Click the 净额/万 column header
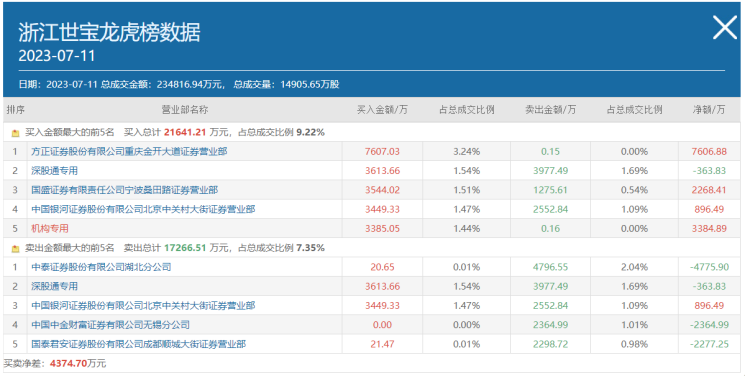The image size is (746, 376). 709,109
